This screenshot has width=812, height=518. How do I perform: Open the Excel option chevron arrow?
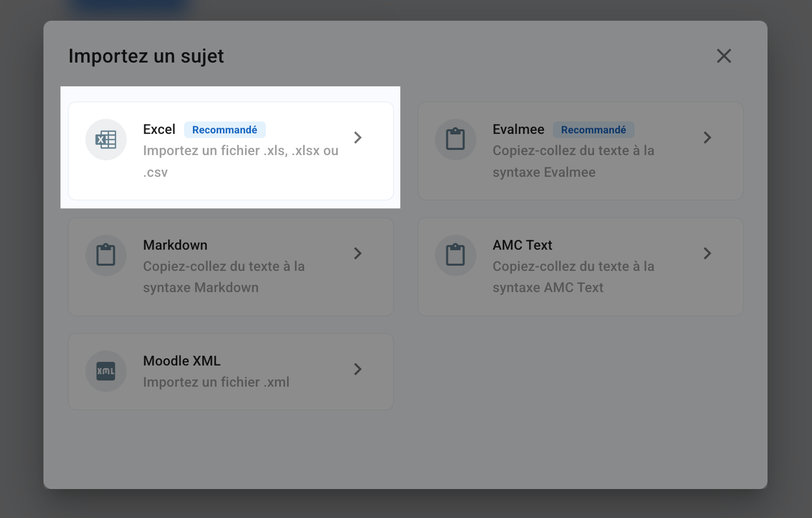coord(358,138)
